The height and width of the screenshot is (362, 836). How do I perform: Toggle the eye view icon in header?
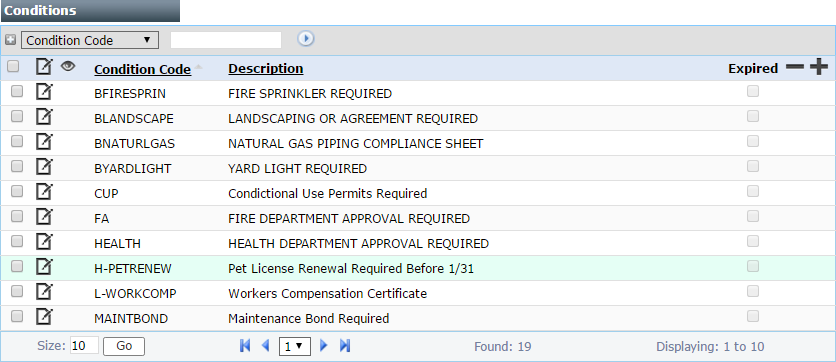[68, 66]
